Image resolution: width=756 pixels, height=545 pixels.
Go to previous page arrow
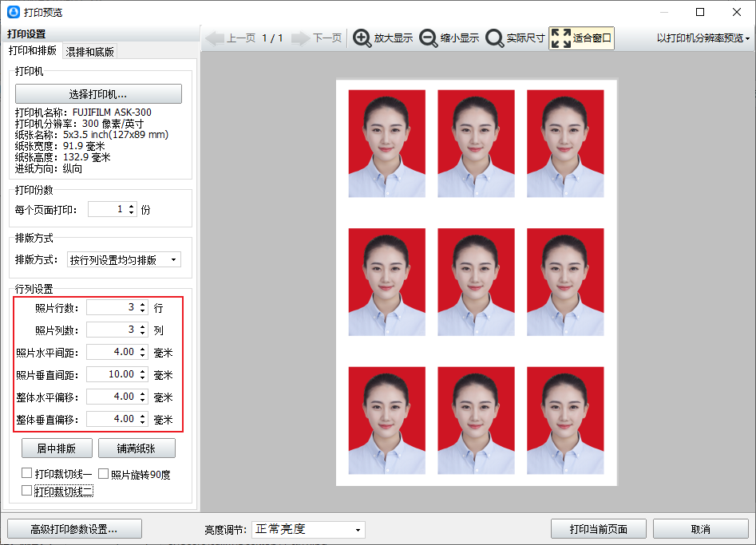pos(216,38)
